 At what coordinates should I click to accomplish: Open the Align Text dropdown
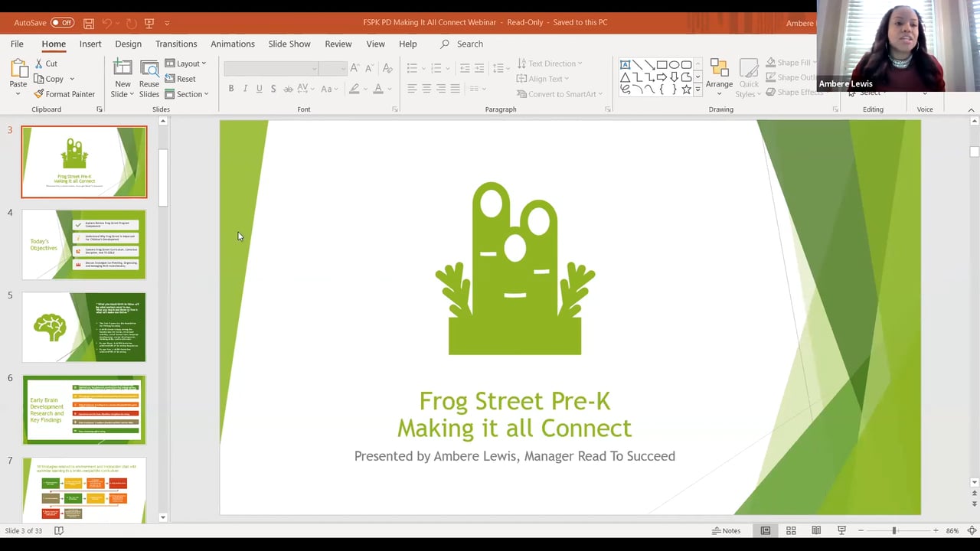pyautogui.click(x=543, y=79)
